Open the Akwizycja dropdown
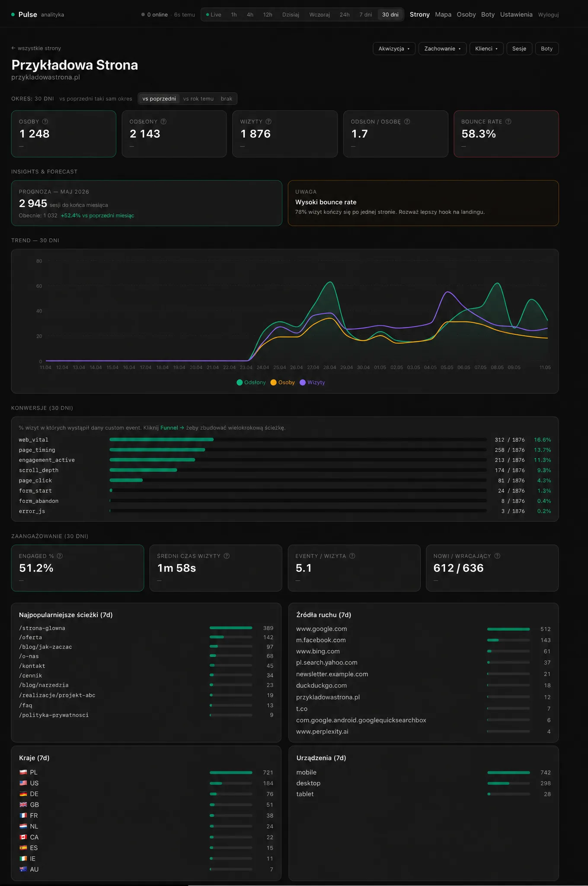Image resolution: width=588 pixels, height=886 pixels. coord(394,48)
